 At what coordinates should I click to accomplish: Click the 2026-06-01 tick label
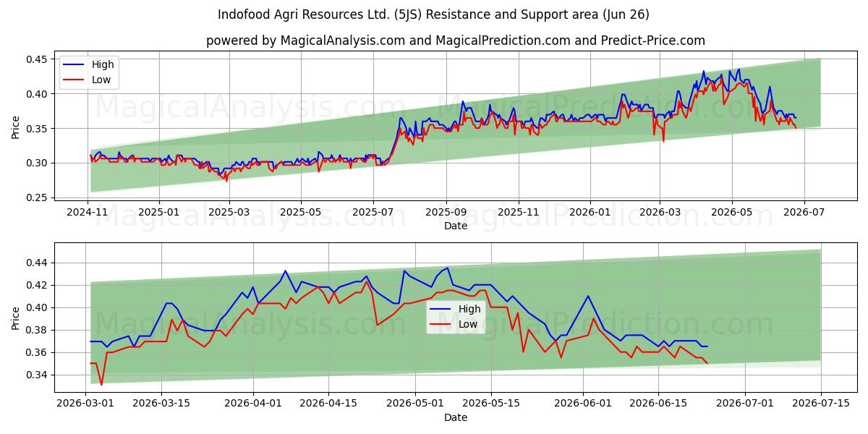pyautogui.click(x=583, y=403)
